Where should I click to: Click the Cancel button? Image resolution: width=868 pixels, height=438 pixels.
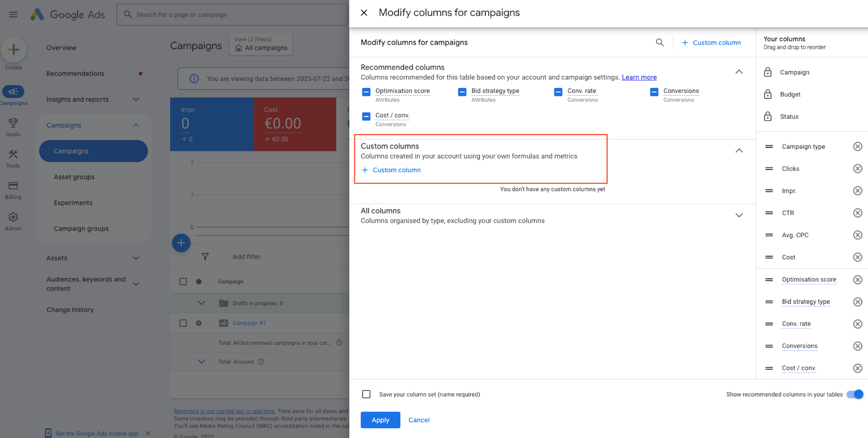tap(419, 420)
